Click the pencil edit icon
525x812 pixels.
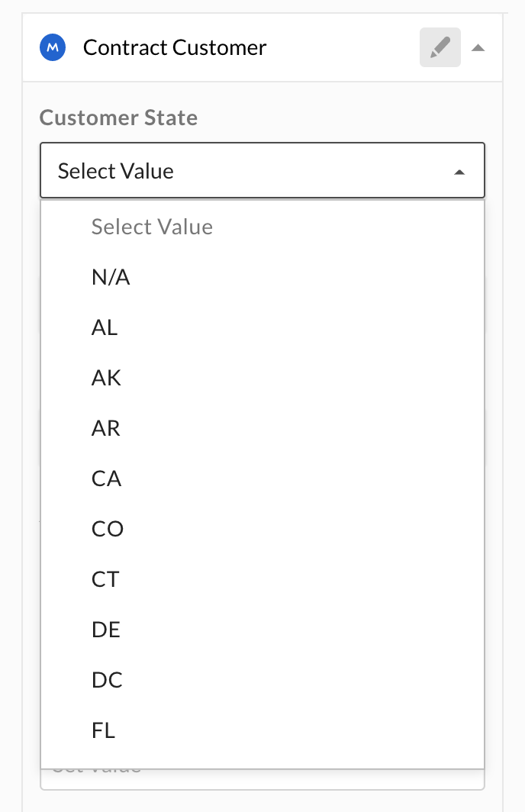click(440, 47)
